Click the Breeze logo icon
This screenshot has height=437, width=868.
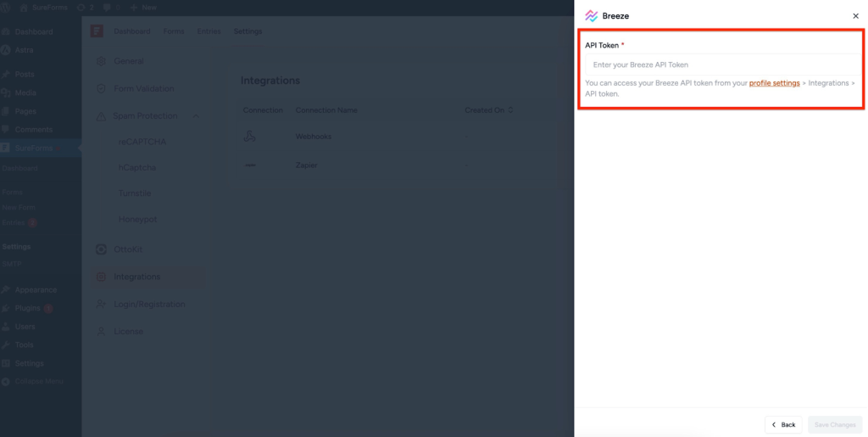(591, 16)
